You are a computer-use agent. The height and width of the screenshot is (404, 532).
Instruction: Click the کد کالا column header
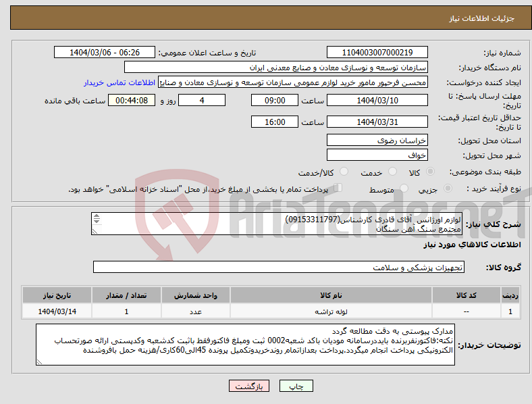467,295
